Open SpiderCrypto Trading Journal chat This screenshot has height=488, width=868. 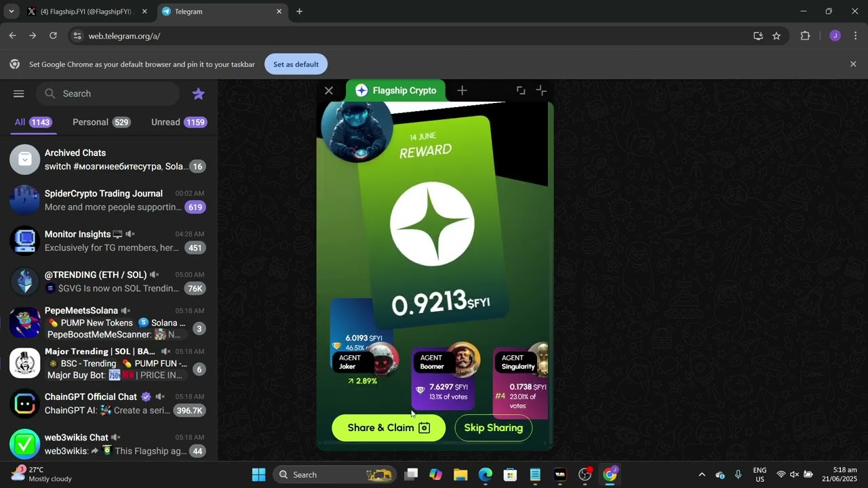coord(108,200)
